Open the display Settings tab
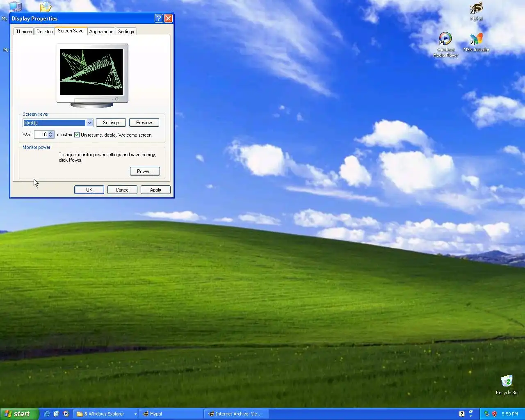This screenshot has width=525, height=420. click(126, 32)
